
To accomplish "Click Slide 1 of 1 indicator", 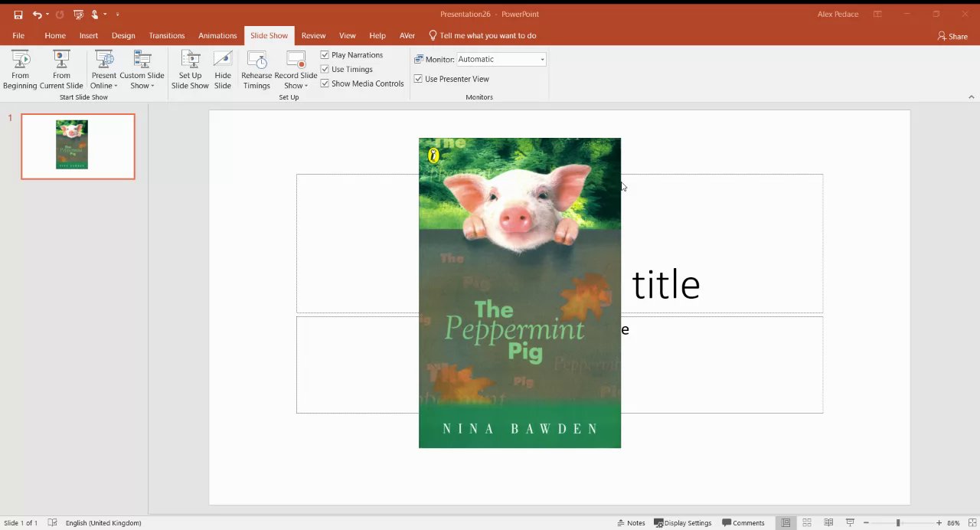I will 21,523.
